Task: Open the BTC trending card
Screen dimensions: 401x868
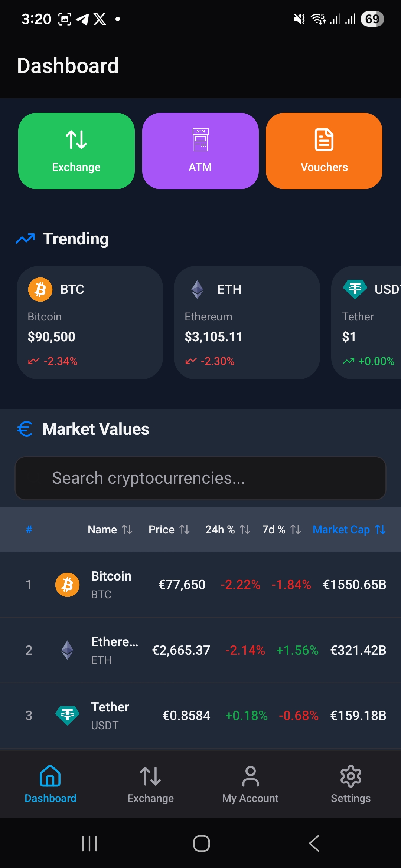Action: 90,323
